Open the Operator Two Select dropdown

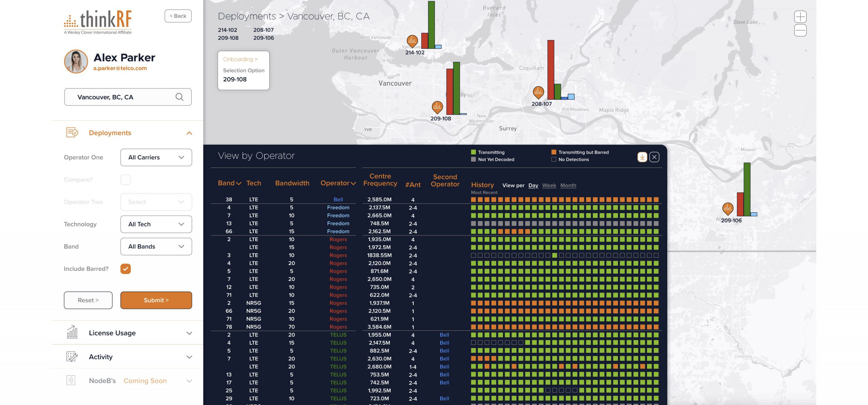156,202
